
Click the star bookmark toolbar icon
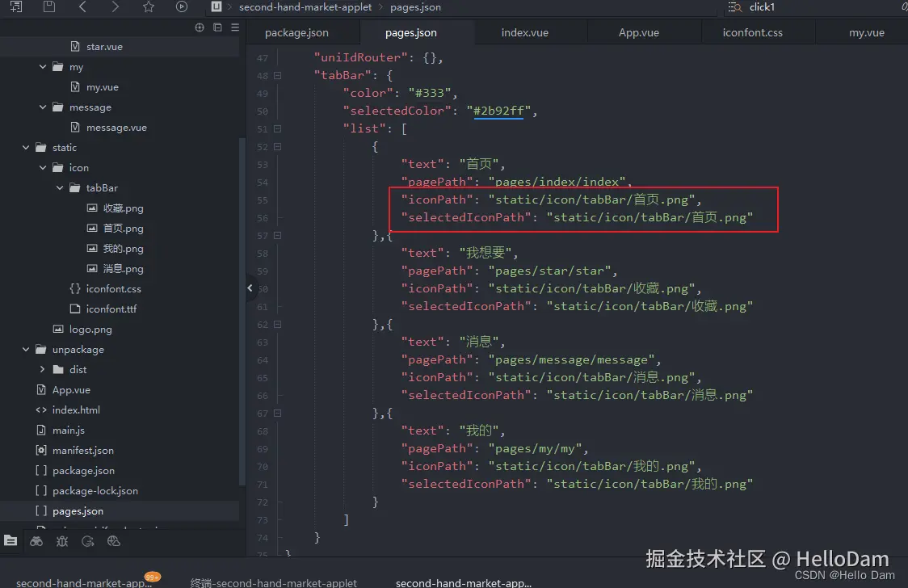point(149,7)
